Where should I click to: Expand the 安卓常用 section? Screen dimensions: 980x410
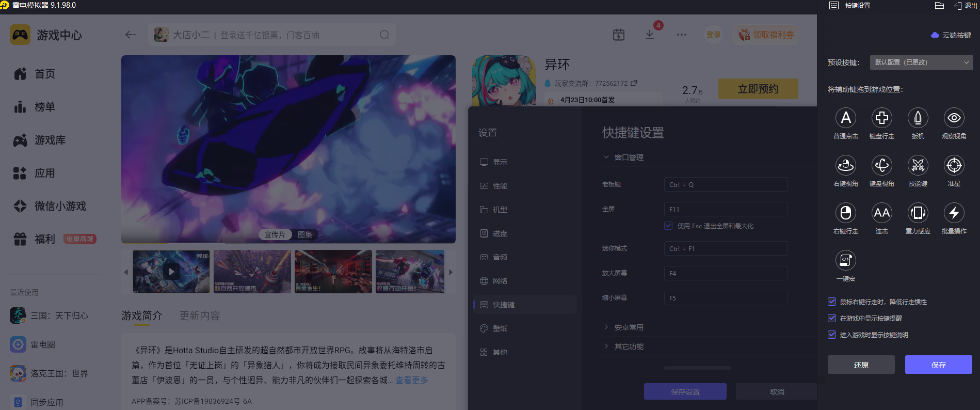(624, 327)
